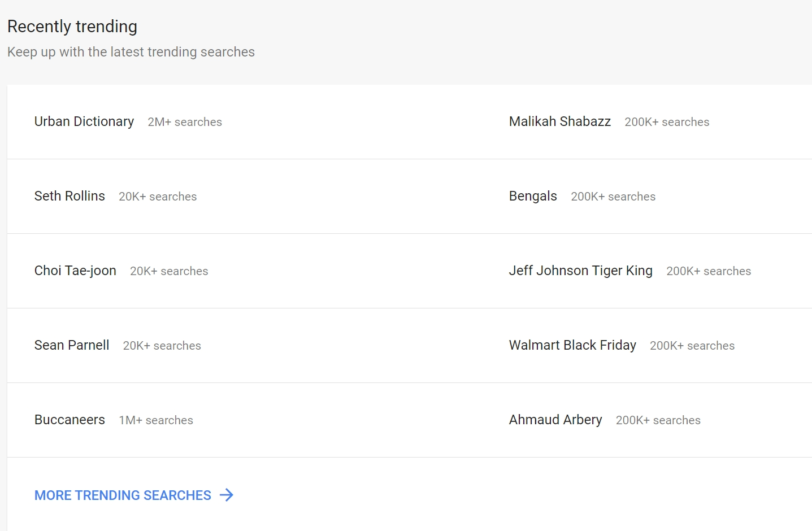Screen dimensions: 812x531
Task: Click the Sean Parnell trending topic
Action: [x=72, y=345]
